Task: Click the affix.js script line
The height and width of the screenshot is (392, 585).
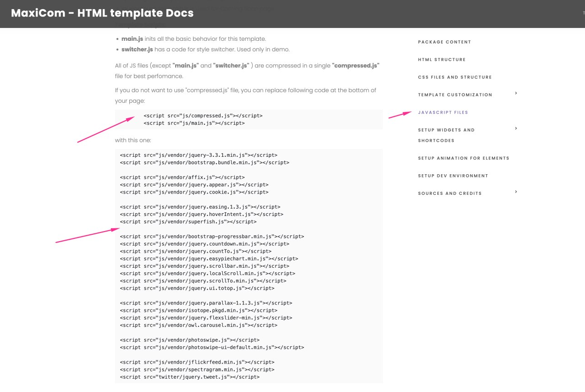Action: click(182, 177)
